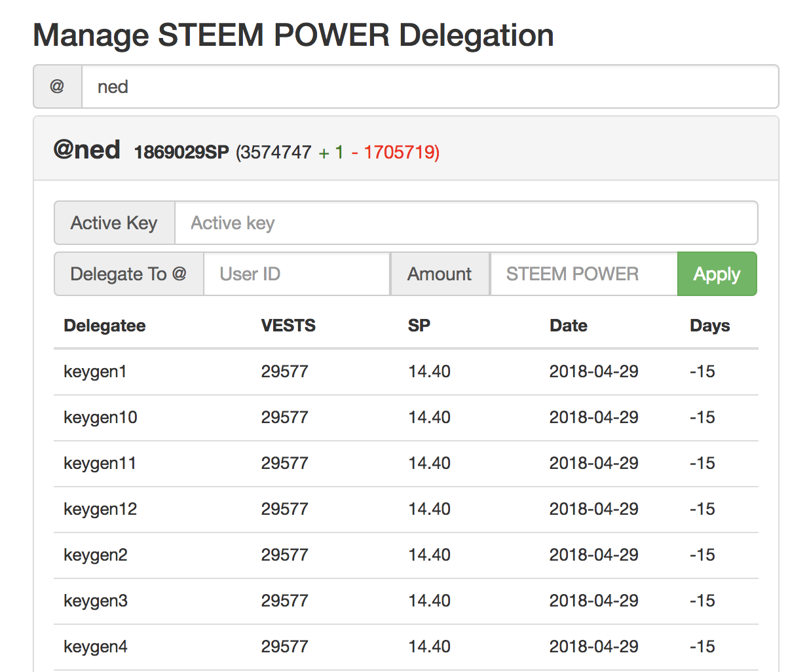Select the keygen10 delegatee row
The height and width of the screenshot is (672, 807).
click(100, 417)
